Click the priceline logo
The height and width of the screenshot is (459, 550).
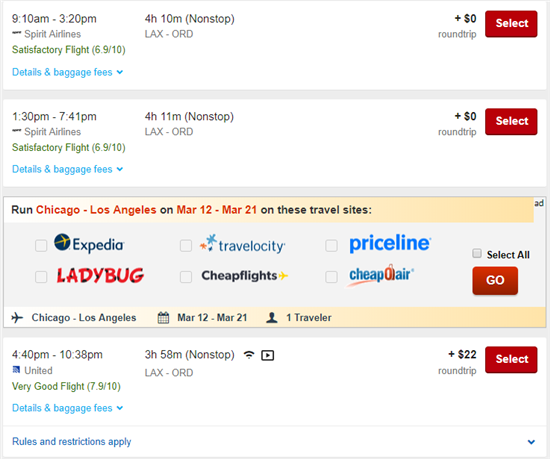point(390,243)
